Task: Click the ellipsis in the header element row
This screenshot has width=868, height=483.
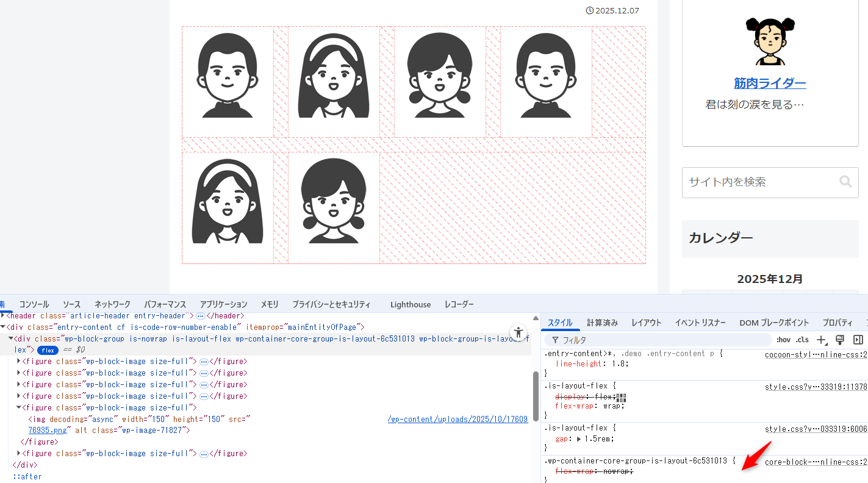Action: 200,316
